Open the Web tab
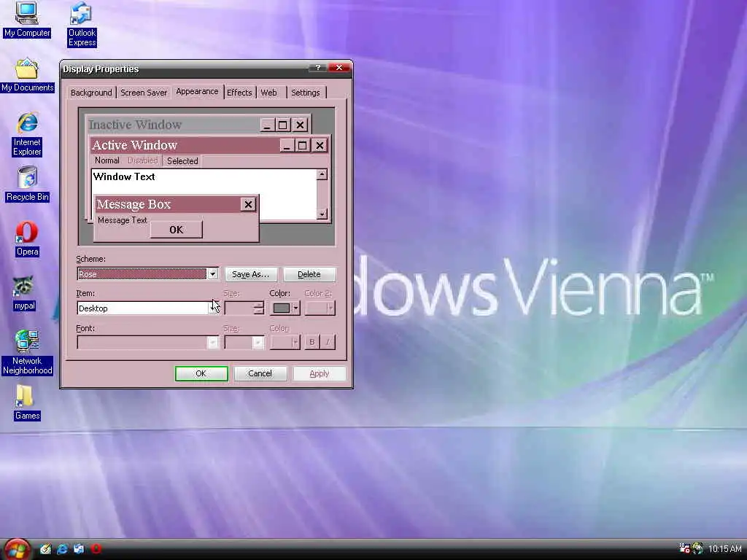The height and width of the screenshot is (560, 747). tap(269, 93)
